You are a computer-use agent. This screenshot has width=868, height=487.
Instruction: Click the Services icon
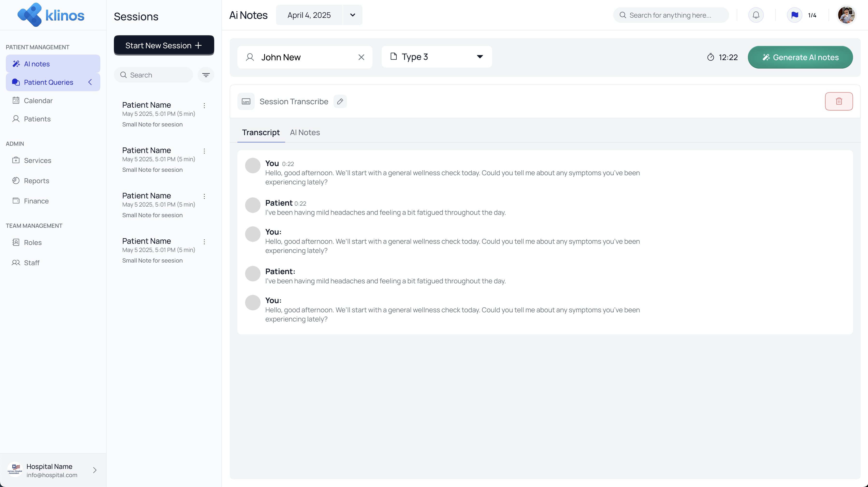point(16,160)
